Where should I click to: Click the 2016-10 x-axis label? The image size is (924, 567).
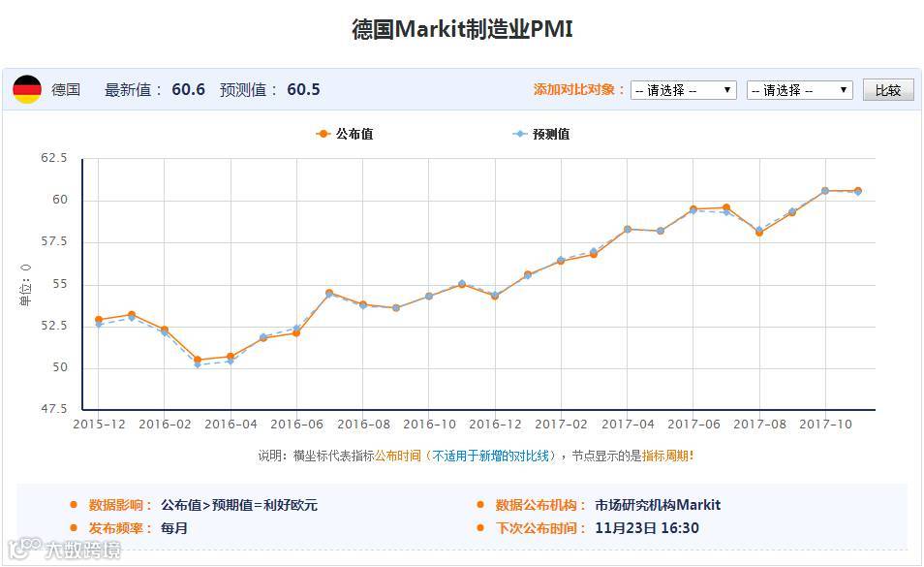(430, 425)
